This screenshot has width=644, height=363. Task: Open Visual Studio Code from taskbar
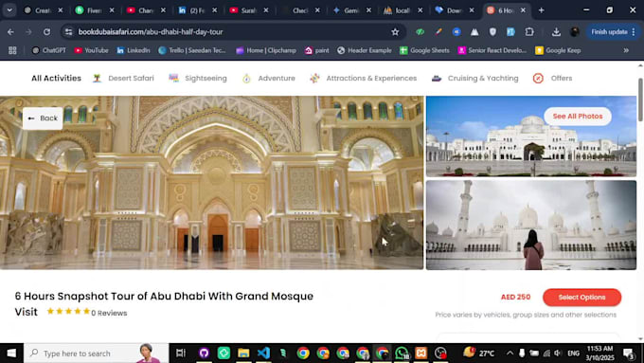tap(263, 354)
